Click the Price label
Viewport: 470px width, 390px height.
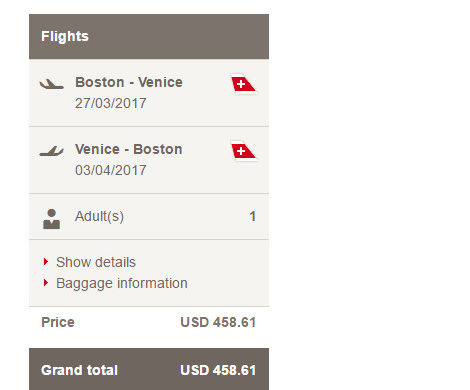coord(58,322)
